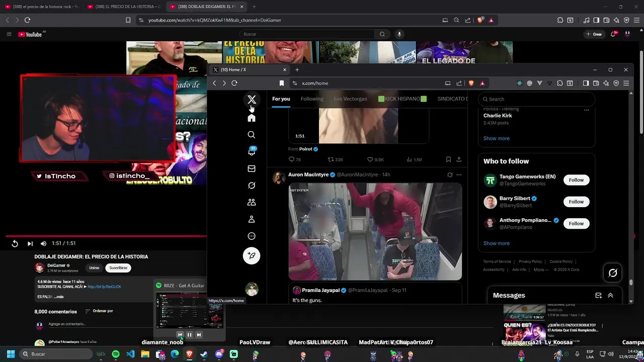
Task: Open the bit.ly/DeiCLICK description link
Action: click(104, 287)
